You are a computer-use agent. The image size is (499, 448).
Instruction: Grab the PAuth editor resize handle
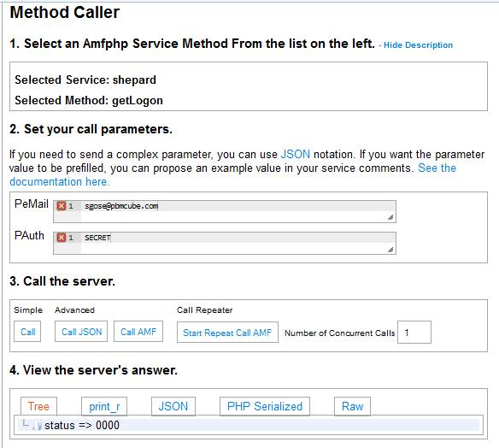[390, 250]
